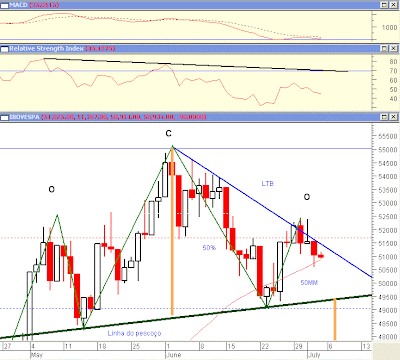This screenshot has width=400, height=360.
Task: Select the 'Linha do pescoço' label
Action: (x=134, y=333)
